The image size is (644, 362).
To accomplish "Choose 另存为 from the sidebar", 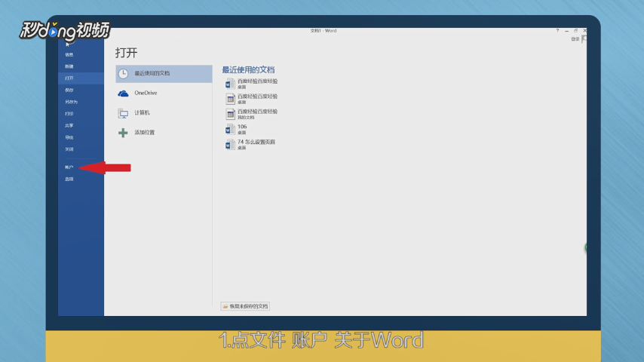I will pyautogui.click(x=71, y=102).
